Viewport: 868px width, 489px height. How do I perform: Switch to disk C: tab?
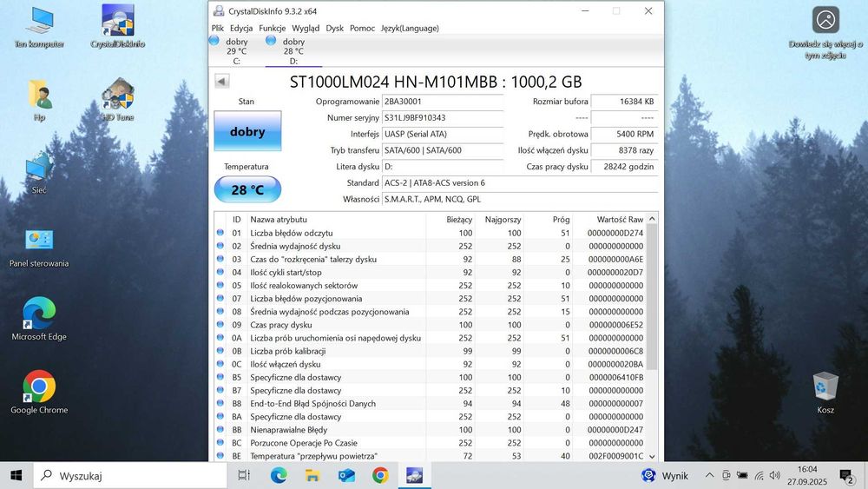[x=236, y=50]
